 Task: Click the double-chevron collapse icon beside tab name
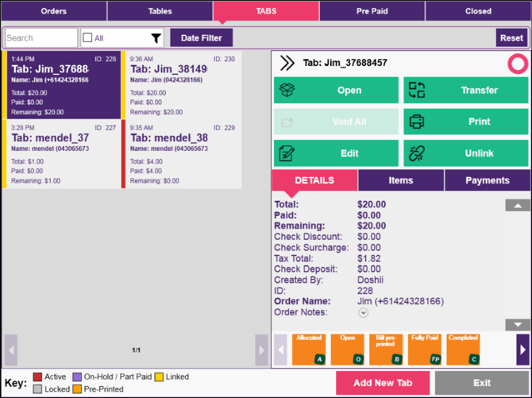(287, 64)
